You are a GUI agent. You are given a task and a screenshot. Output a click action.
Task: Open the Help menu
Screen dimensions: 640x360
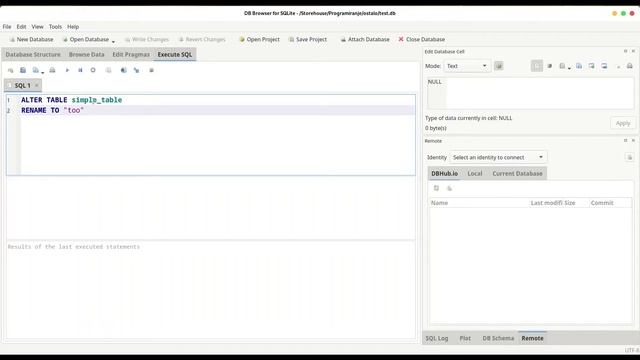tap(73, 27)
